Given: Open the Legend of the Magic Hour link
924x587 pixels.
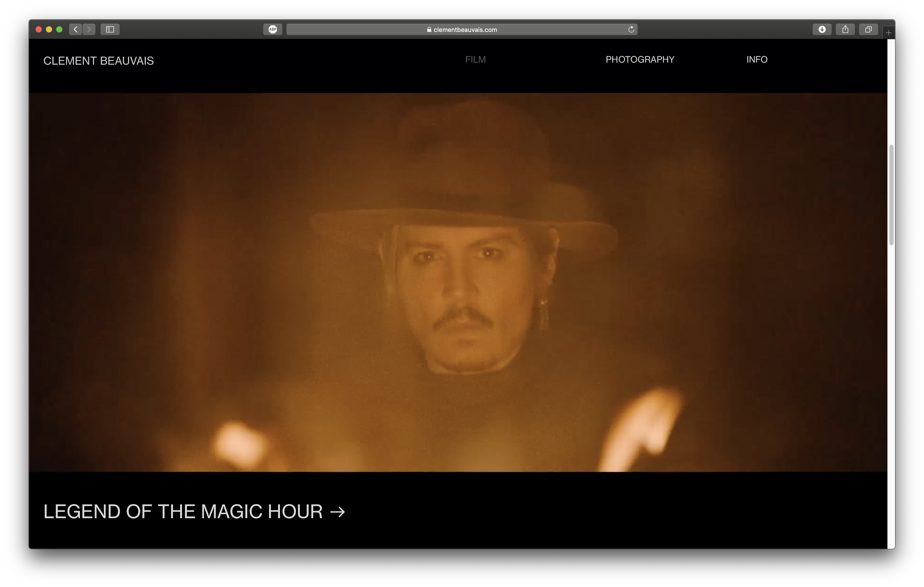Looking at the screenshot, I should point(195,511).
